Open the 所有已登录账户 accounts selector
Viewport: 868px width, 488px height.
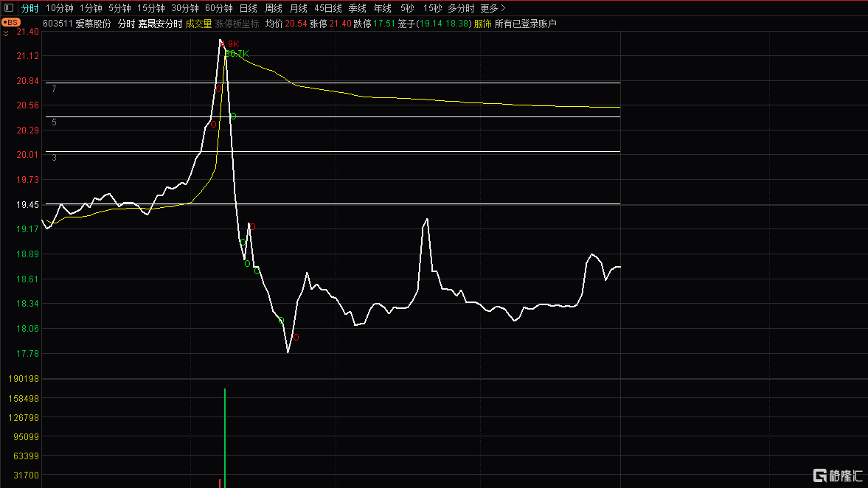525,24
